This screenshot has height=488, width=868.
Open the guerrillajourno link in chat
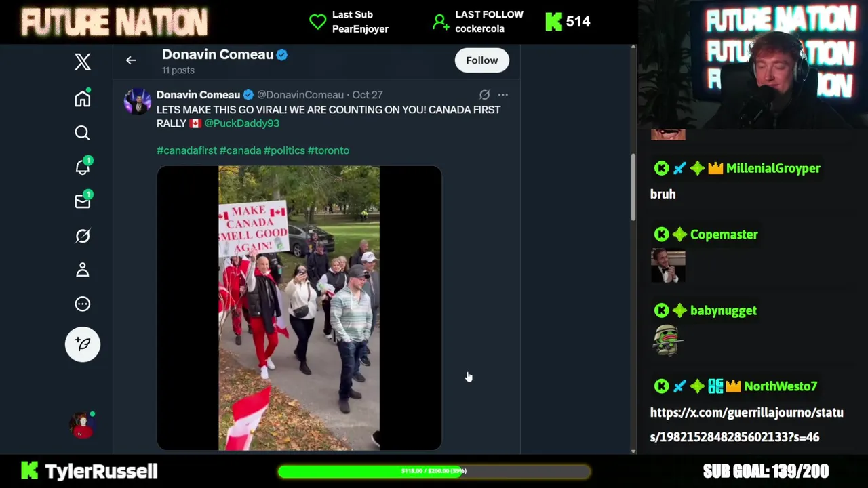[747, 424]
